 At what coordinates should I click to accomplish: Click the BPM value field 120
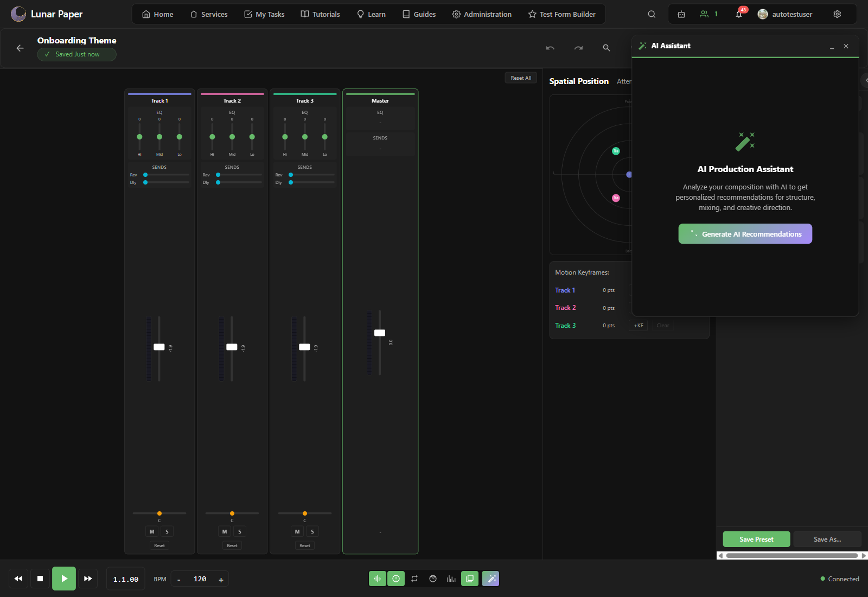tap(200, 579)
